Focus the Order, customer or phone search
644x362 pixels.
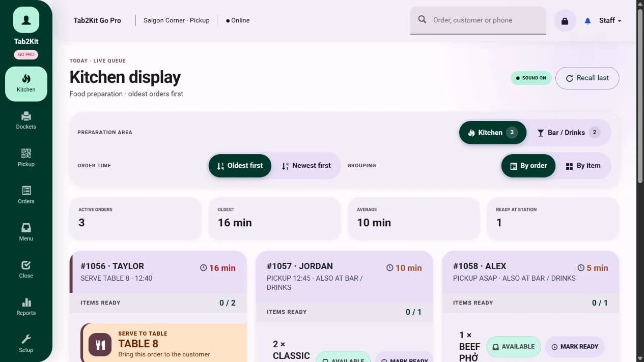pos(478,20)
